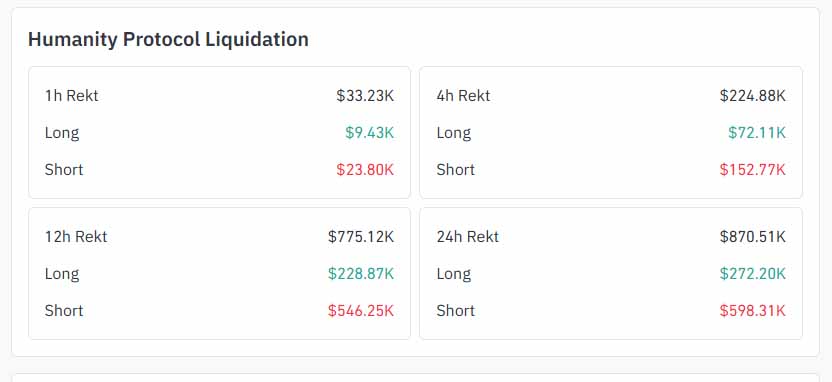This screenshot has height=382, width=832.
Task: Select the 12h Long value $228.87K
Action: (x=361, y=274)
